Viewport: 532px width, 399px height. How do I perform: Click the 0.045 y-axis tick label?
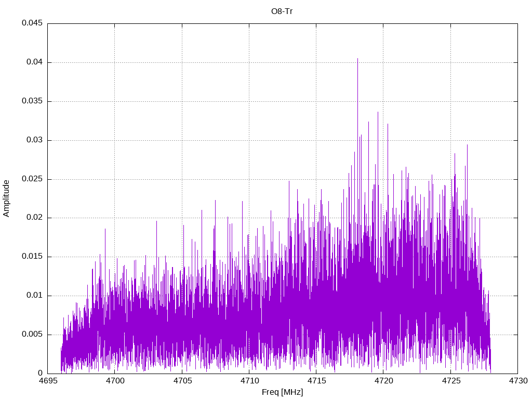coord(32,23)
